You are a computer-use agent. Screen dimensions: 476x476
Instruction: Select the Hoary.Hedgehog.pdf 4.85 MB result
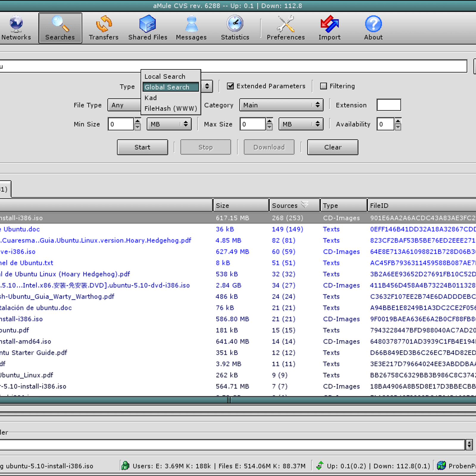pyautogui.click(x=238, y=240)
